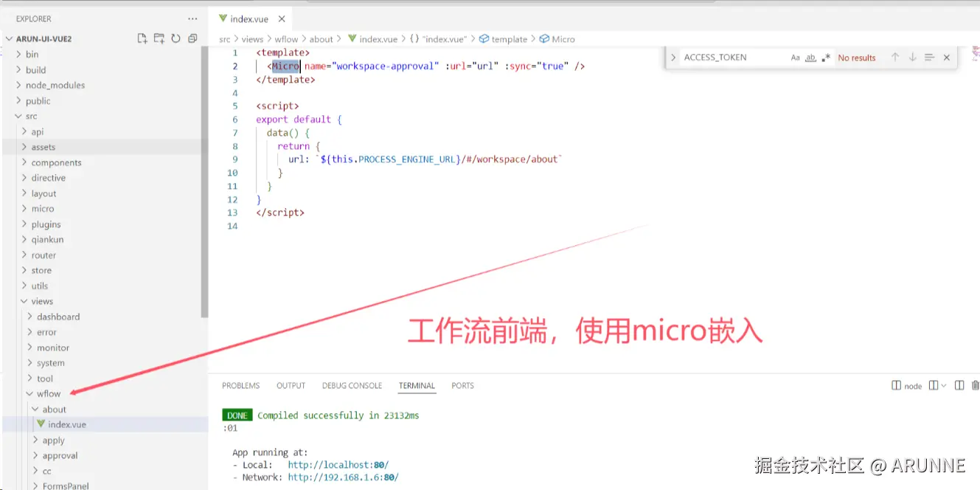Switch to the PROBLEMS panel tab

(x=241, y=385)
